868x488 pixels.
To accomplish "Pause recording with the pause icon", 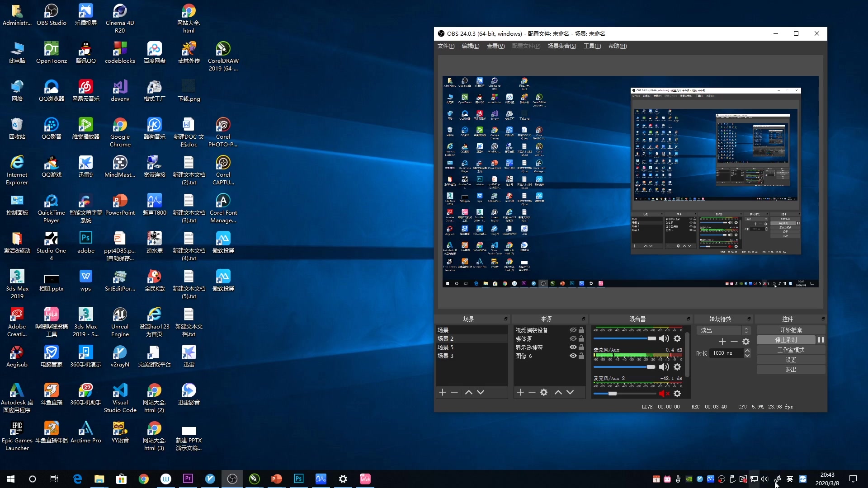I will click(x=821, y=340).
